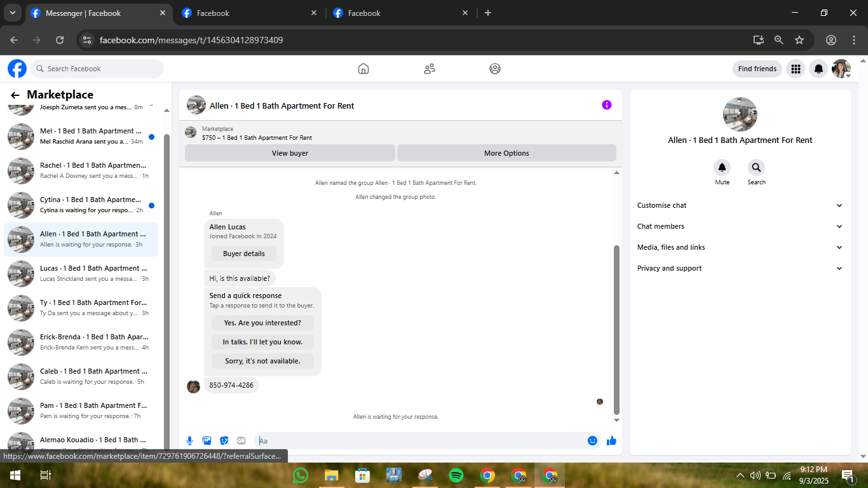
Task: Open the Friends icon in the top navigation
Action: click(430, 69)
